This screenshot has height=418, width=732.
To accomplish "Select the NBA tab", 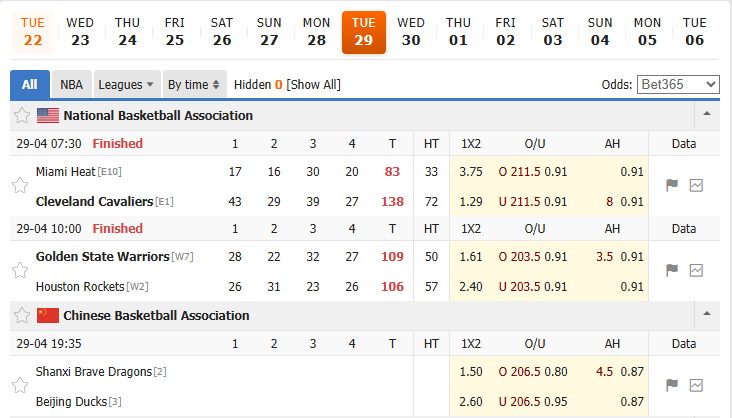I will coord(71,85).
